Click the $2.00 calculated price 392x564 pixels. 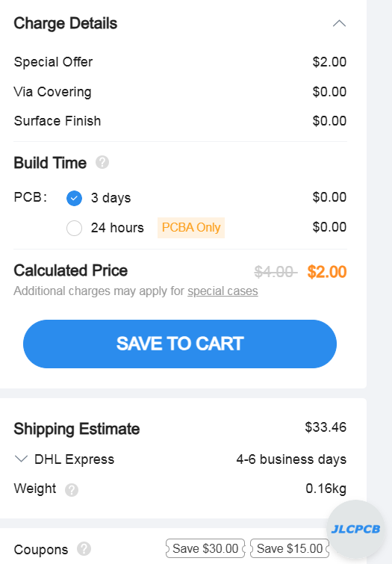326,272
